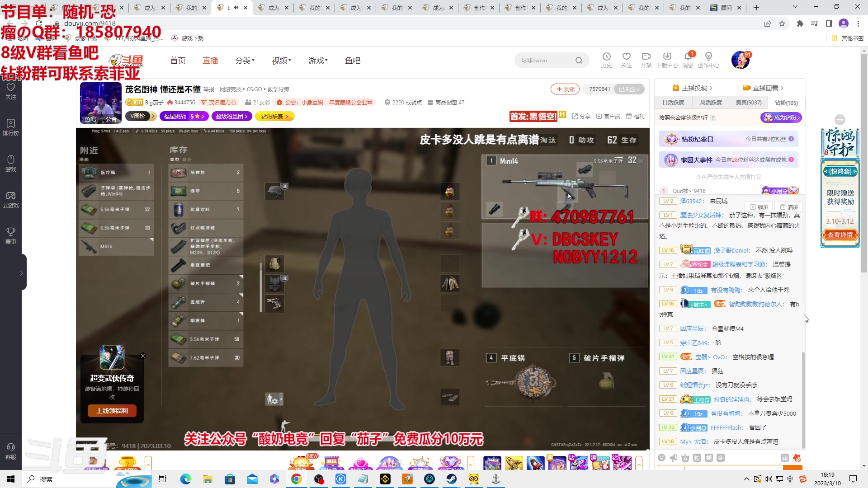Go to 鱼吧 in the top navigation

(x=353, y=61)
